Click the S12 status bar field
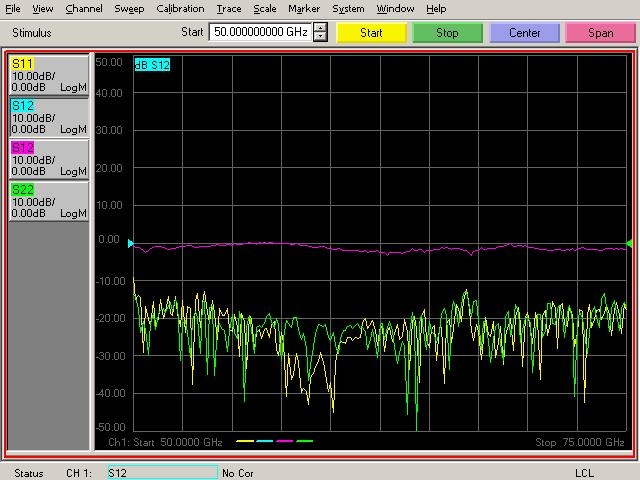This screenshot has width=640, height=480. point(161,472)
